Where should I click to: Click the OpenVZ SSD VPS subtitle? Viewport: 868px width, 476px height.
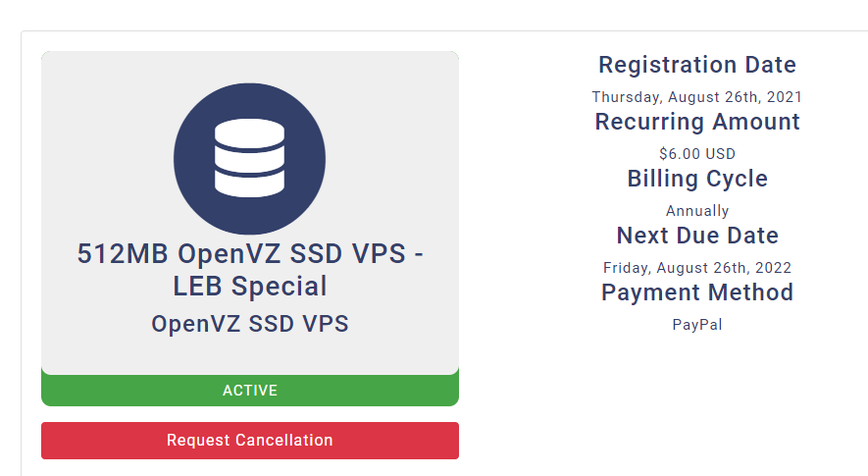tap(250, 324)
